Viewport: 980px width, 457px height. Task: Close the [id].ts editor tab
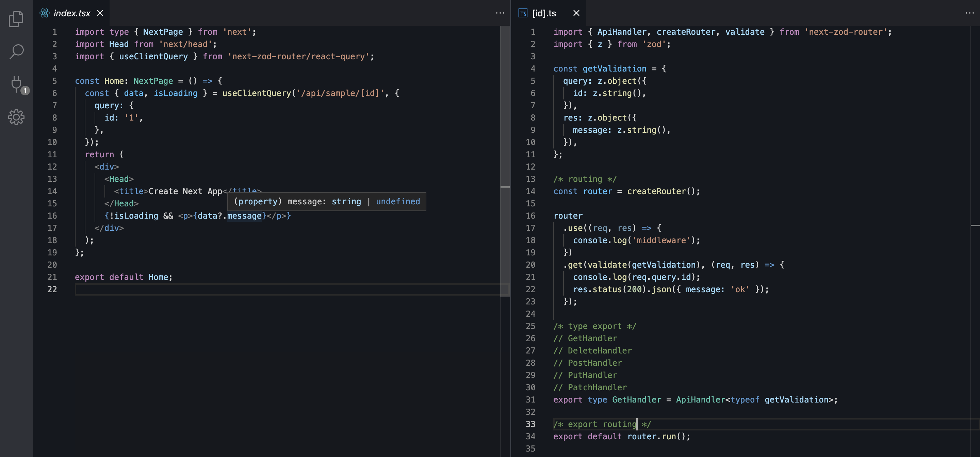(576, 13)
